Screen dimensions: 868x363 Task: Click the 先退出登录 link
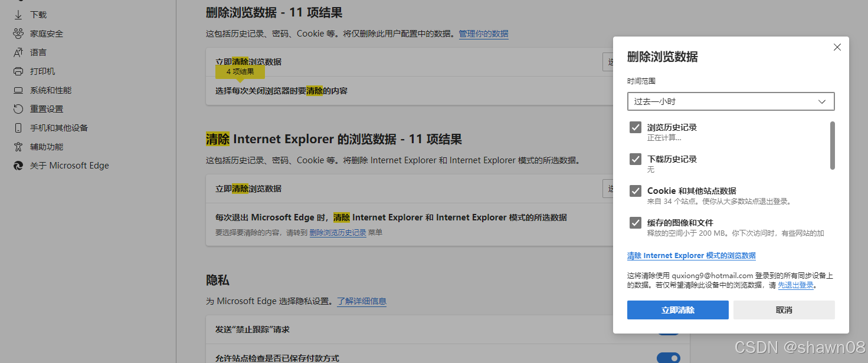[x=795, y=285]
